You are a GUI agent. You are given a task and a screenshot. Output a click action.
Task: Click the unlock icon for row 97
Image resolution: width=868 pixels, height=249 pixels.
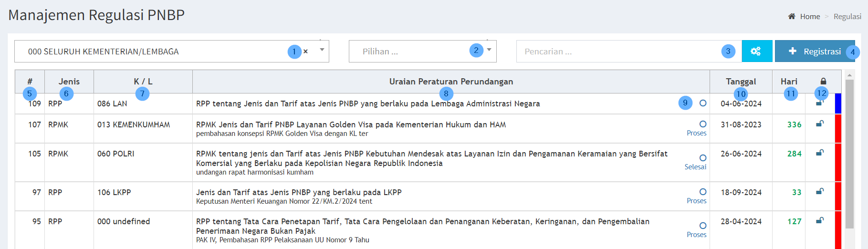[820, 192]
